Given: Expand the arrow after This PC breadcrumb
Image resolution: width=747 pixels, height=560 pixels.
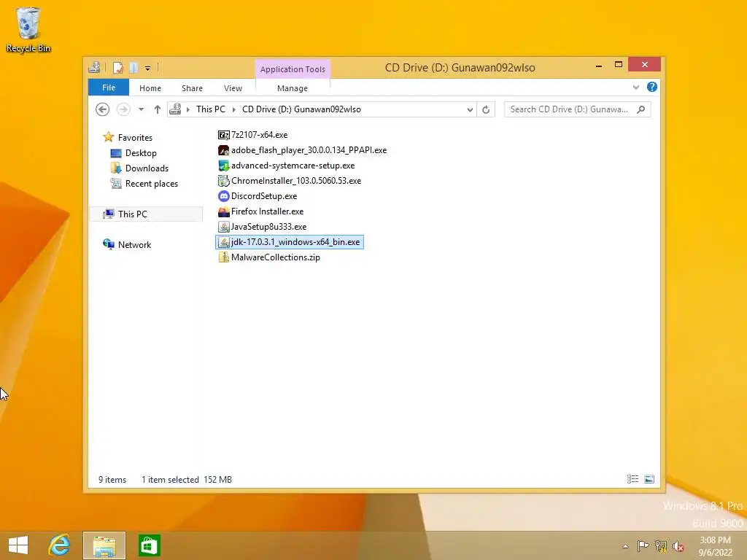Looking at the screenshot, I should coord(234,109).
